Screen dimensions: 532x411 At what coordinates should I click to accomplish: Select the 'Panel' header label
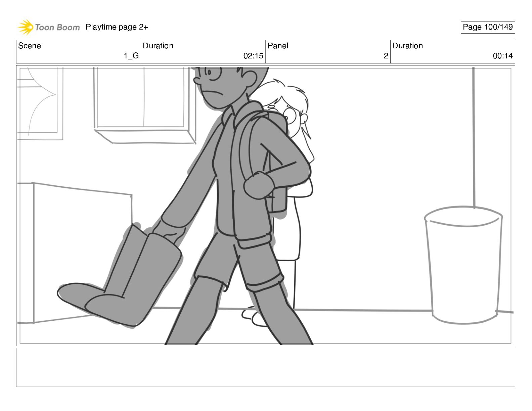(278, 46)
